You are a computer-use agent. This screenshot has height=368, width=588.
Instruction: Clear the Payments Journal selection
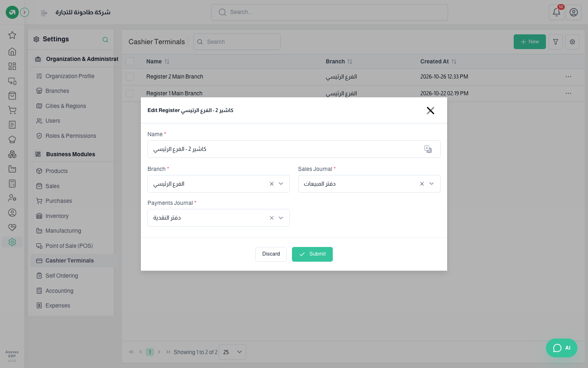coord(272,218)
